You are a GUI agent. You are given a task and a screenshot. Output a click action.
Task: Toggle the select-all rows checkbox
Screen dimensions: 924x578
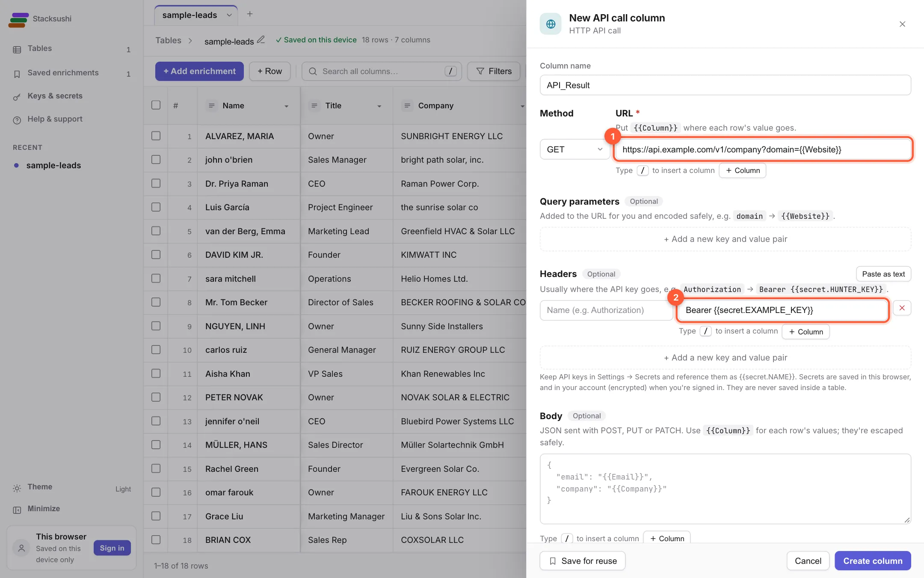coord(156,105)
